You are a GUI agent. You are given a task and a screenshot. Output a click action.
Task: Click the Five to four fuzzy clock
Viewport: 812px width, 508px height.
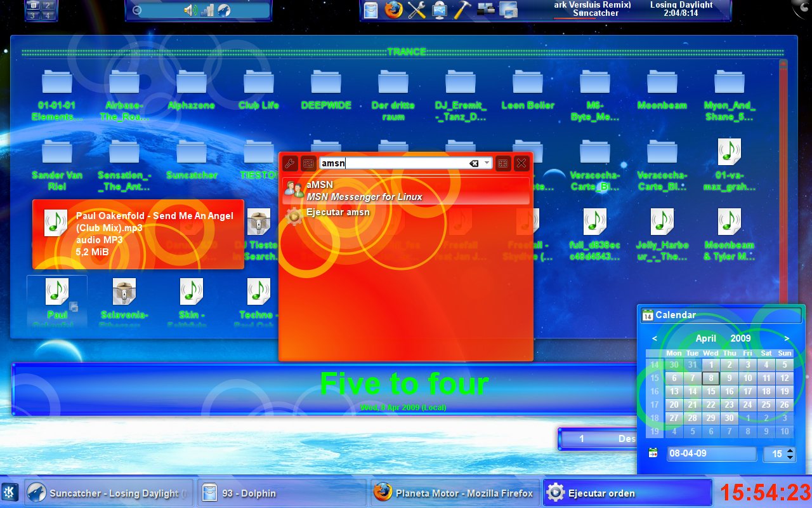pos(404,384)
